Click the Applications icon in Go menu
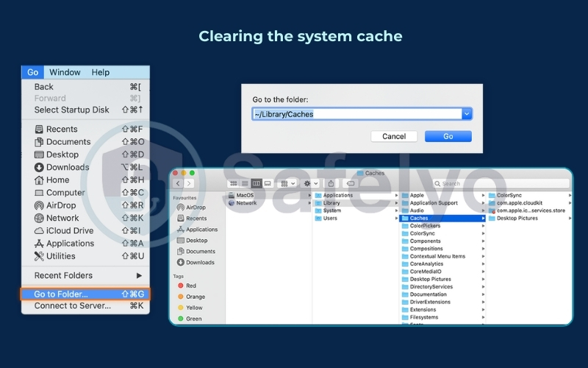Screen dimensions: 588x368 39,244
